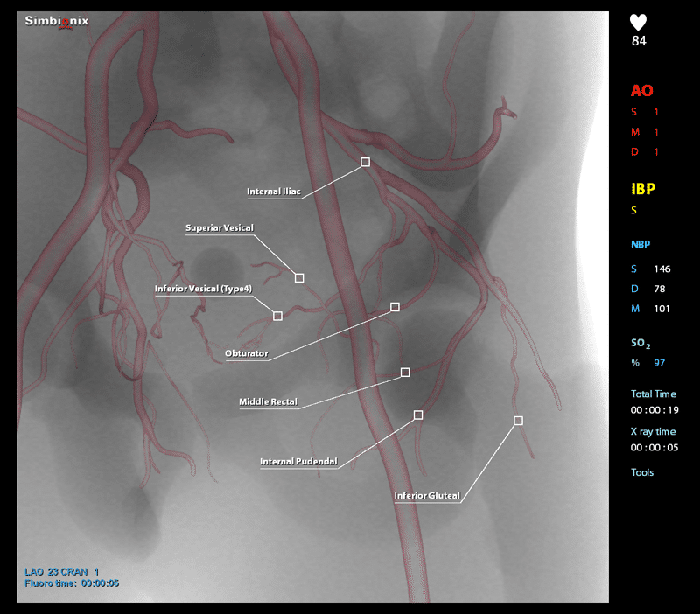Select the Internal Iliac label
700x614 pixels.
[274, 192]
